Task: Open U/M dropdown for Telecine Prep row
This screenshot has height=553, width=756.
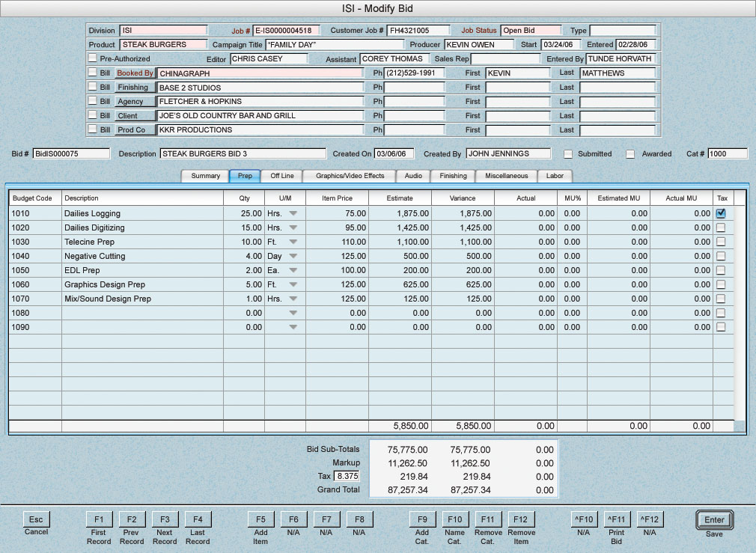Action: click(x=293, y=242)
